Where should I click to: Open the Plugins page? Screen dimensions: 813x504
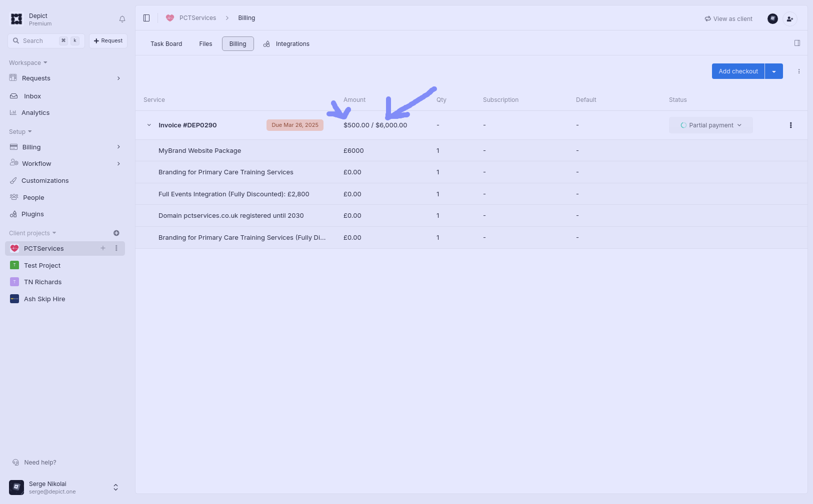pos(32,214)
